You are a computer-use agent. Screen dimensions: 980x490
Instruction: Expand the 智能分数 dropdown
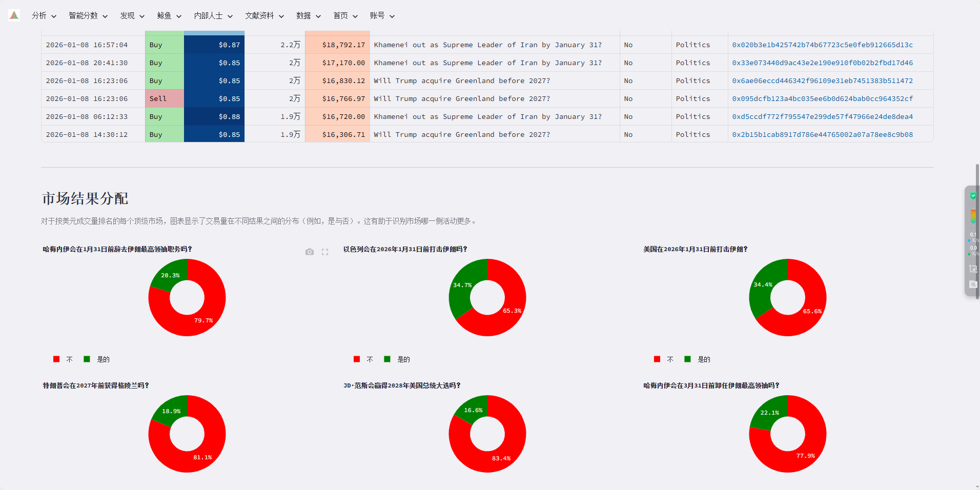coord(88,16)
